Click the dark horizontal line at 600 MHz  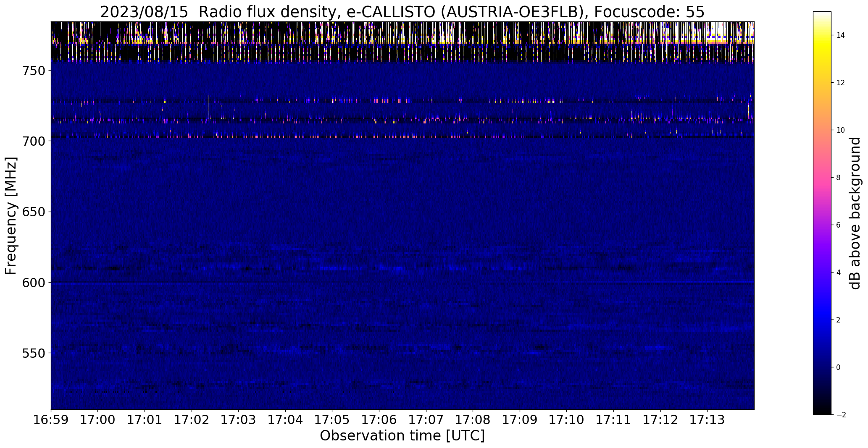[402, 283]
